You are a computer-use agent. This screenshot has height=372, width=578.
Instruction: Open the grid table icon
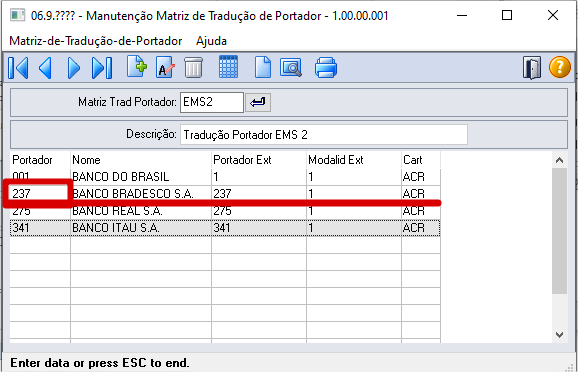click(229, 67)
